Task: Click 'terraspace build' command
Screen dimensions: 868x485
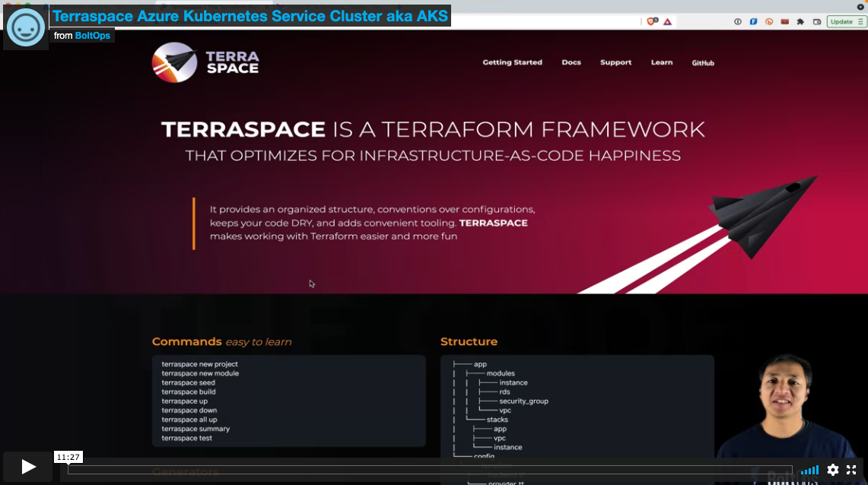Action: pos(188,391)
